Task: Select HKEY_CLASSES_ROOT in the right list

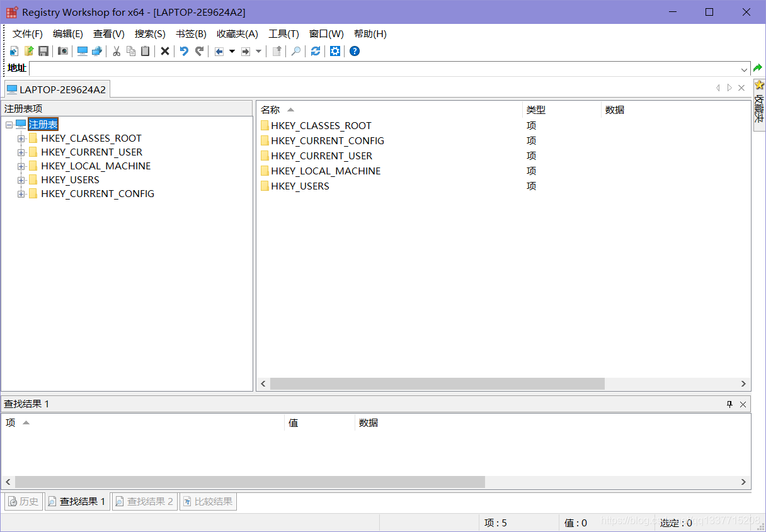Action: click(x=321, y=126)
